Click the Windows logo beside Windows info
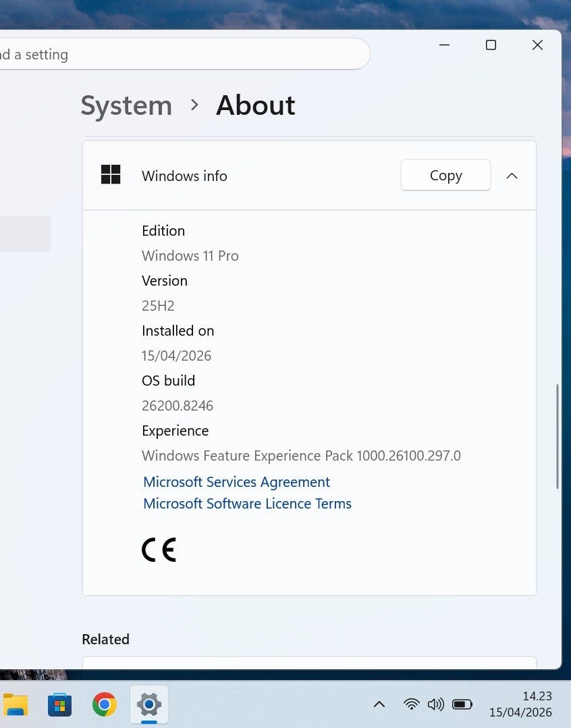 click(111, 175)
